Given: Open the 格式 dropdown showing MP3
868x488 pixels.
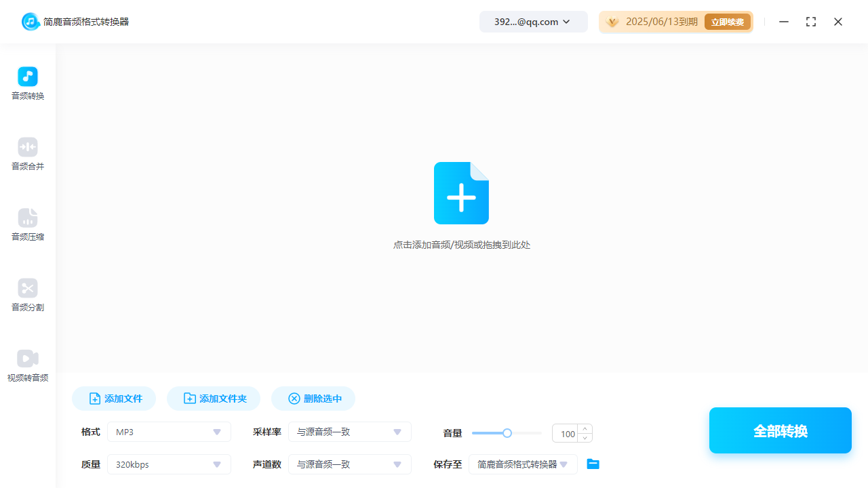Looking at the screenshot, I should pos(168,432).
